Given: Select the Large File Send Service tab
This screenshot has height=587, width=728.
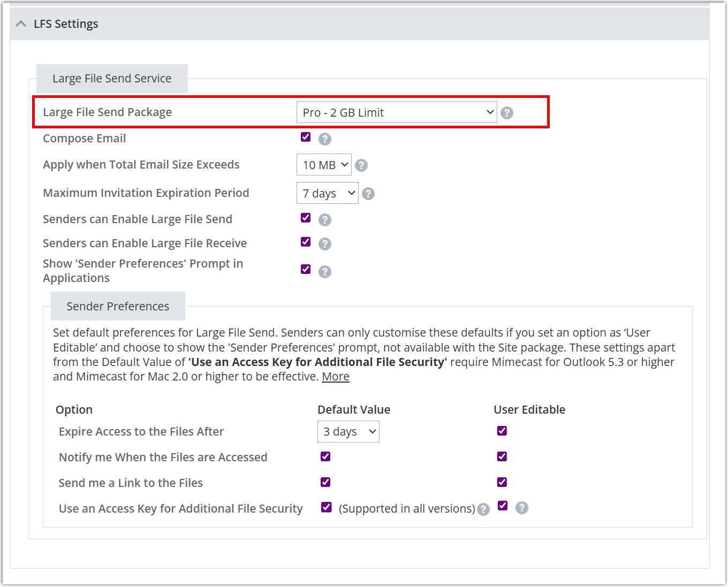Looking at the screenshot, I should coord(112,78).
